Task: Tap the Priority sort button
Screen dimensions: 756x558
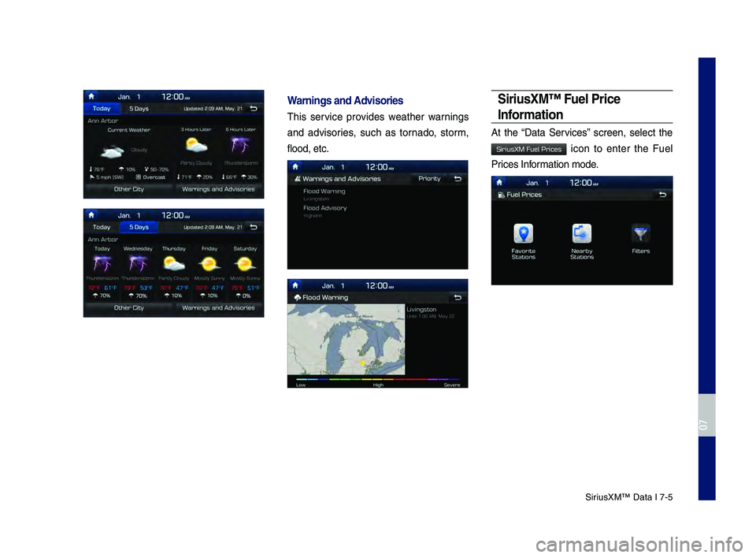Action: 429,179
